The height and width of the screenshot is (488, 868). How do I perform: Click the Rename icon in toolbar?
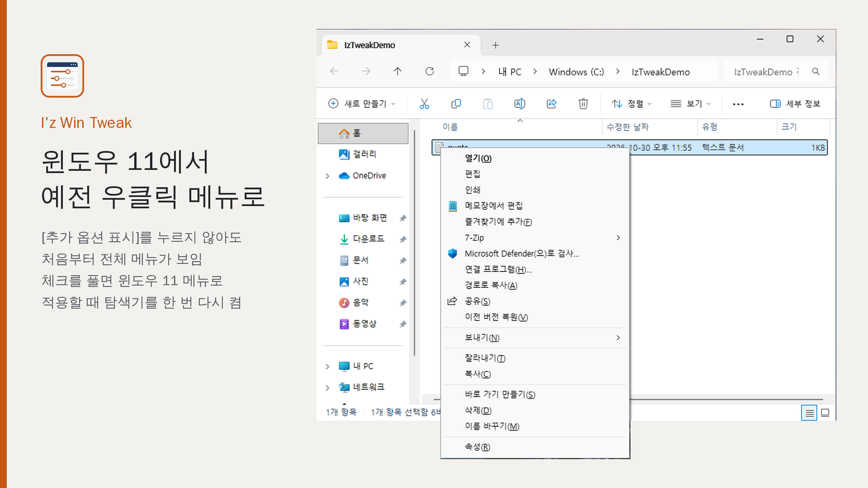coord(520,104)
